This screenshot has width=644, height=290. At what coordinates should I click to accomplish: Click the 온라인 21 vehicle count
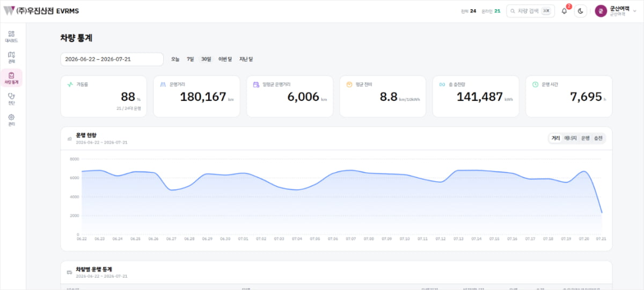(491, 11)
